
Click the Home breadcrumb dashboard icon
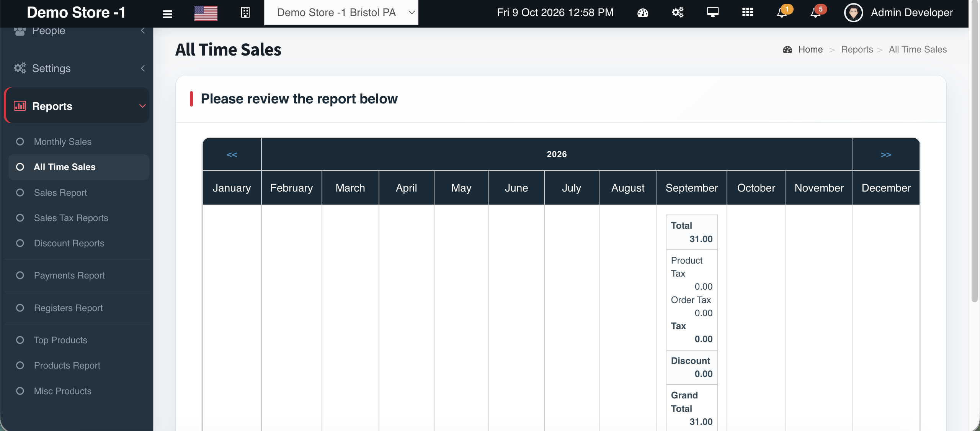pos(787,49)
